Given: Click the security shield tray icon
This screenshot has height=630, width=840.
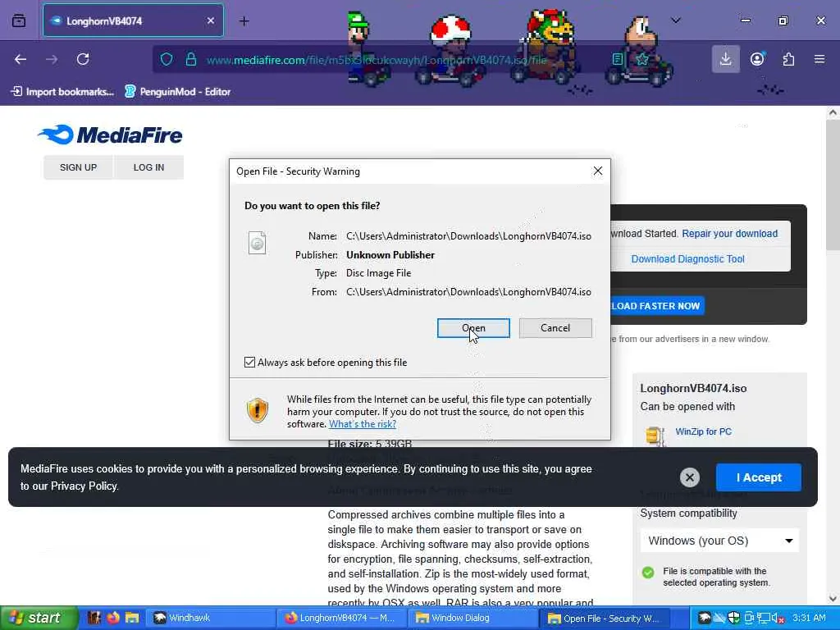Looking at the screenshot, I should pos(733,618).
